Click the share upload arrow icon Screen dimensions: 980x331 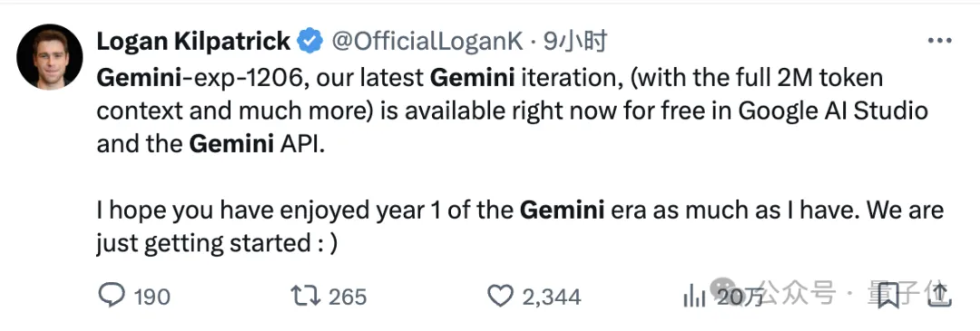[x=939, y=294]
